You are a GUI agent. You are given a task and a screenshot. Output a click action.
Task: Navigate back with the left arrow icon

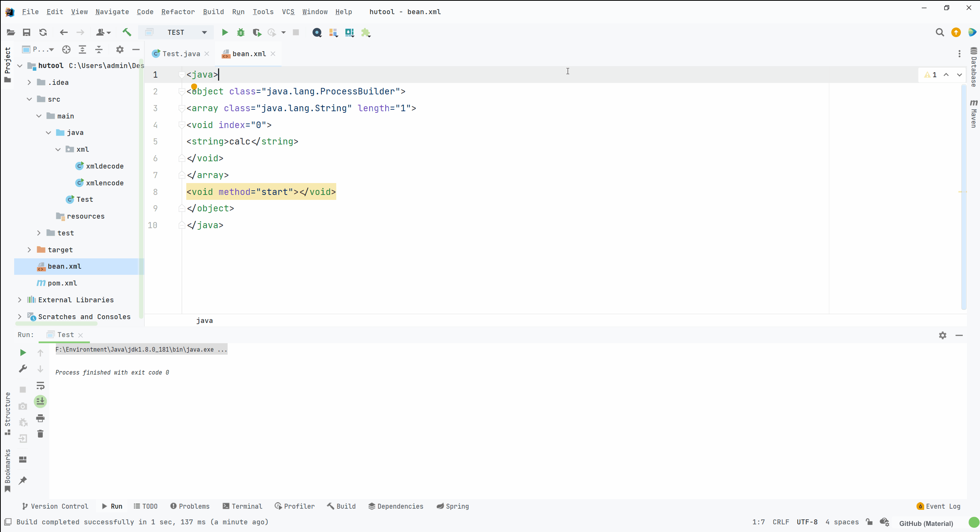point(63,32)
